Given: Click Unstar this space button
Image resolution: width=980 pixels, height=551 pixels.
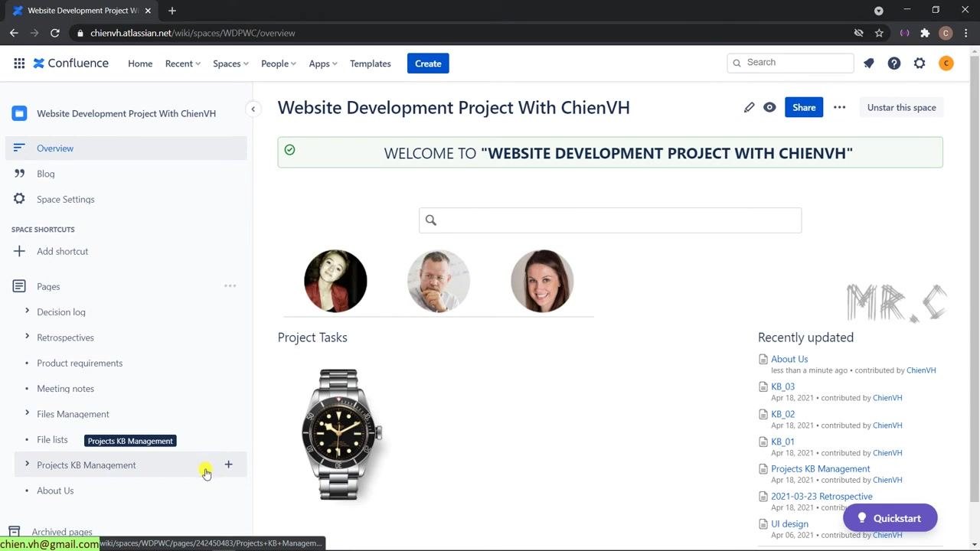Looking at the screenshot, I should (901, 107).
